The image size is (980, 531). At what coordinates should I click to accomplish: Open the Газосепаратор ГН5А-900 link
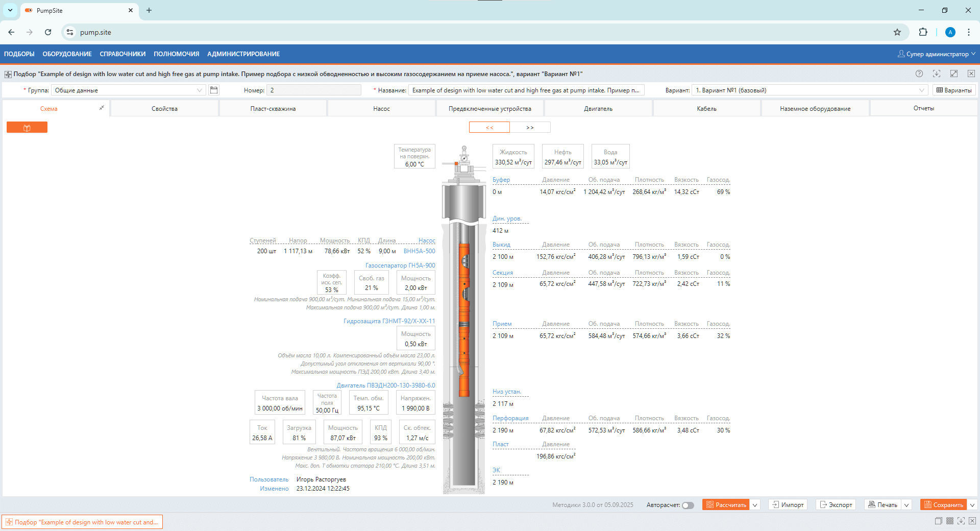[x=400, y=265]
